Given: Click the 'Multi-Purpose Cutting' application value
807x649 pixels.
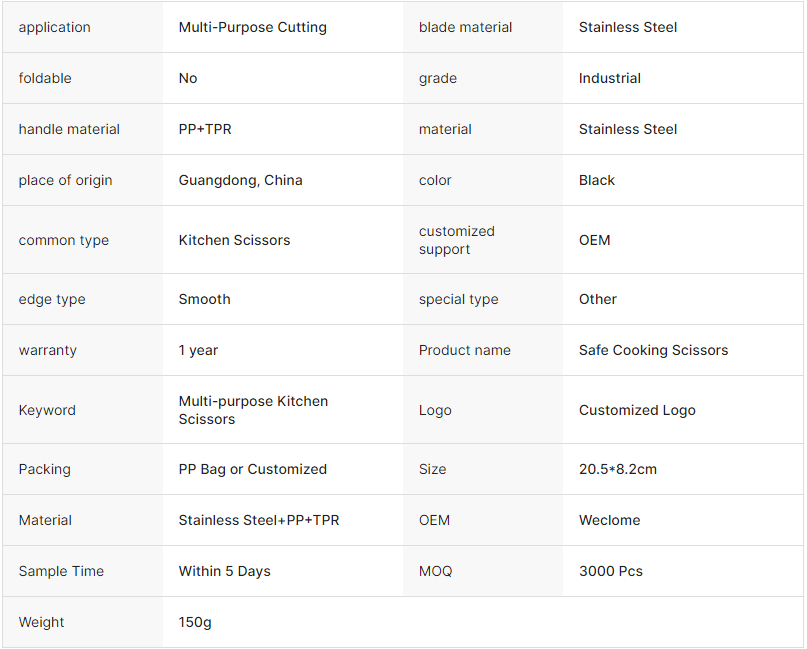Looking at the screenshot, I should coord(252,27).
